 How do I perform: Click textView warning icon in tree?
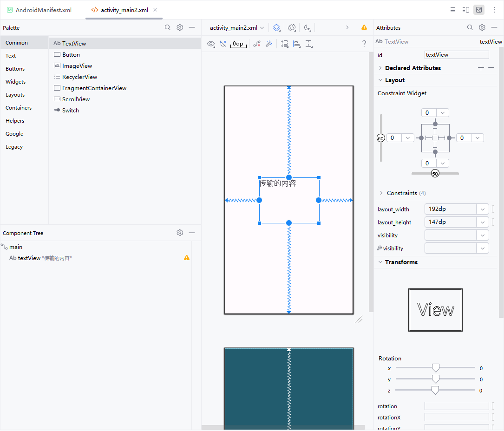[x=186, y=258]
